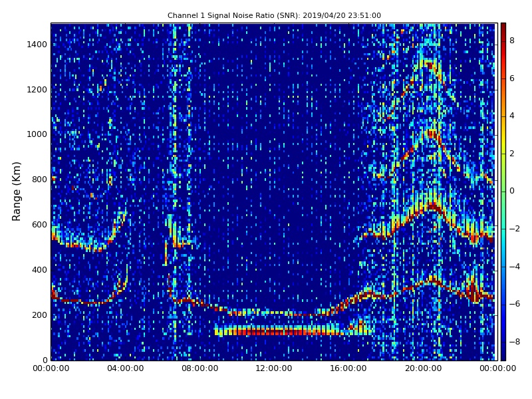Click the red trace peak near 1300 km at 20:00
532x399 pixels.
(x=430, y=65)
